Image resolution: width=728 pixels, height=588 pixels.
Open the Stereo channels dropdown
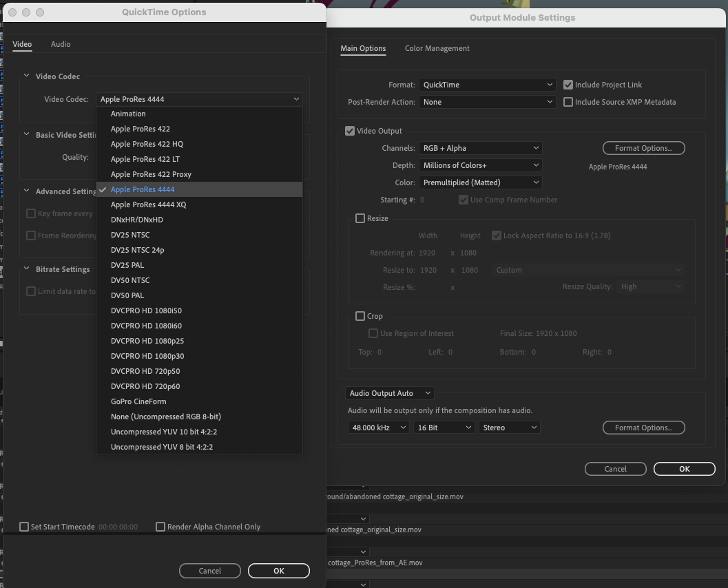pos(509,428)
